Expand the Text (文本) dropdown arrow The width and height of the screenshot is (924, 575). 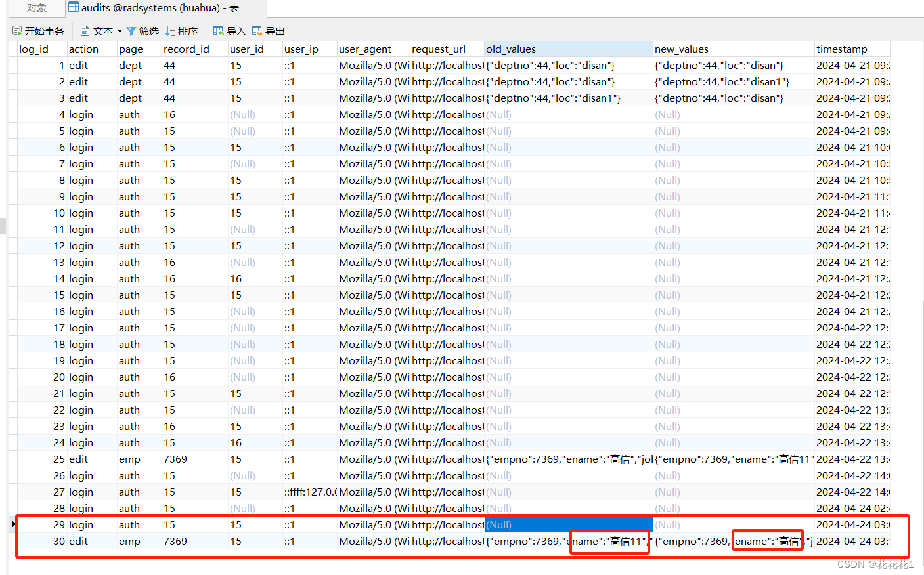coord(120,31)
